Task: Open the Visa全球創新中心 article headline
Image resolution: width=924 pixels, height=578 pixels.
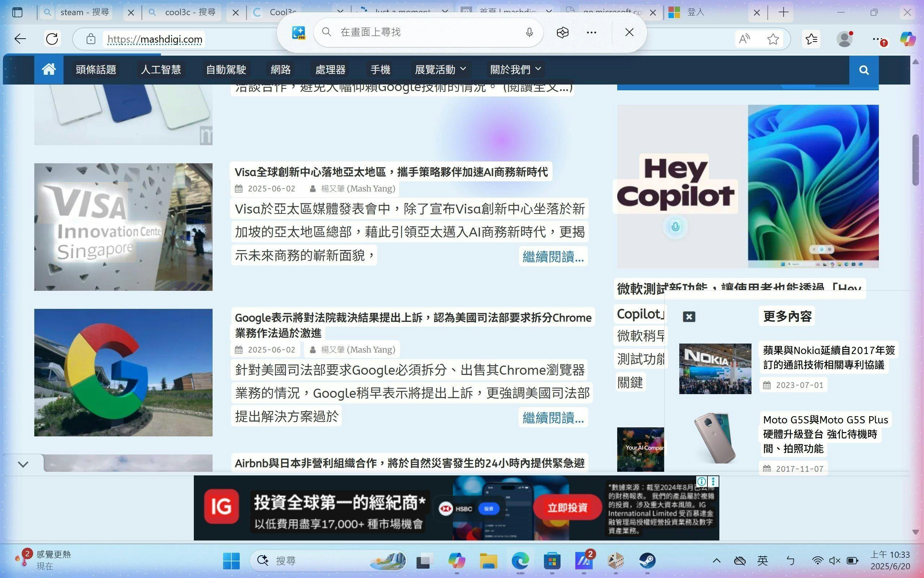Action: (391, 172)
